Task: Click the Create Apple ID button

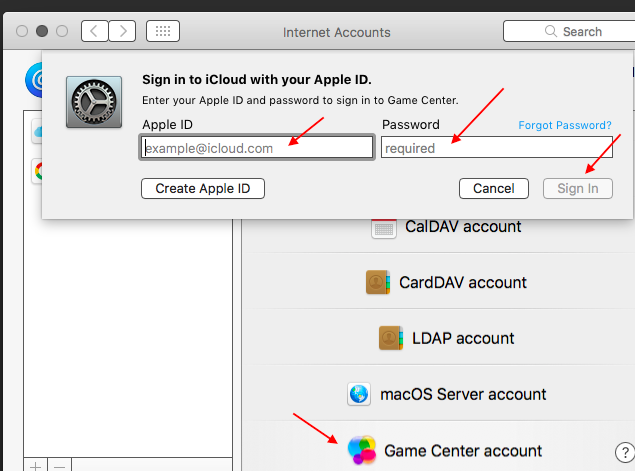Action: [203, 188]
